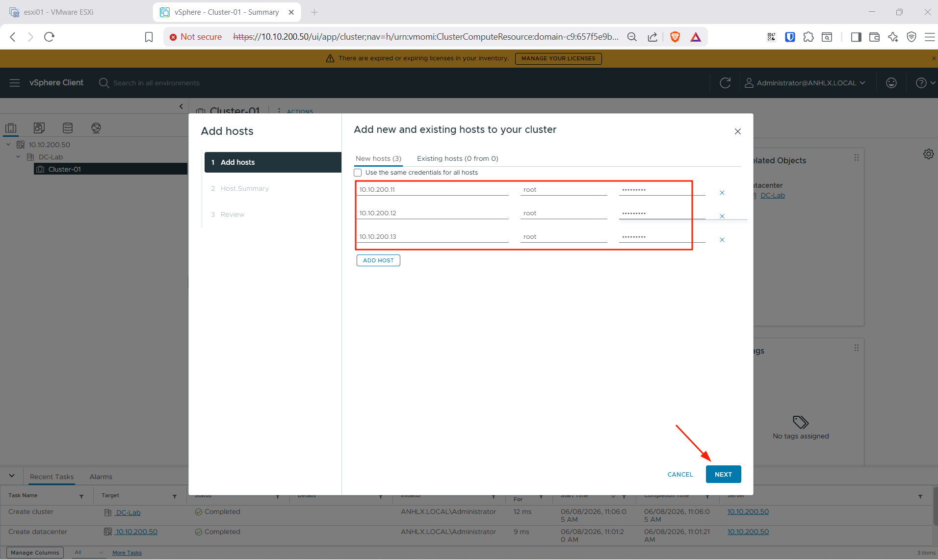Collapse the 10.10.200.50 vCenter tree node

tap(8, 145)
